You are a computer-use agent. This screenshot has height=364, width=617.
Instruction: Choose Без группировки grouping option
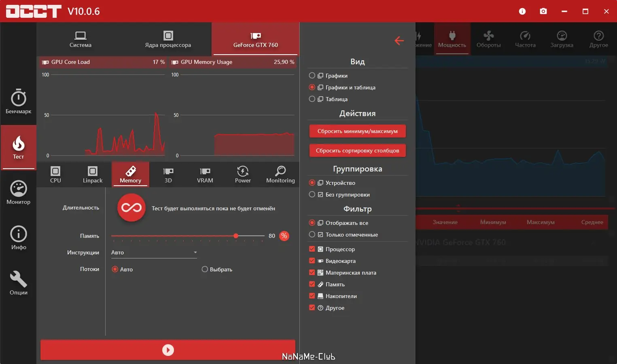coord(312,195)
